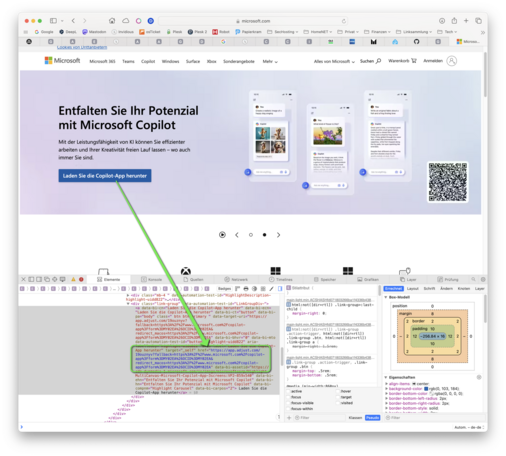Click the styles Filter field
This screenshot has height=456, width=506.
(x=320, y=418)
